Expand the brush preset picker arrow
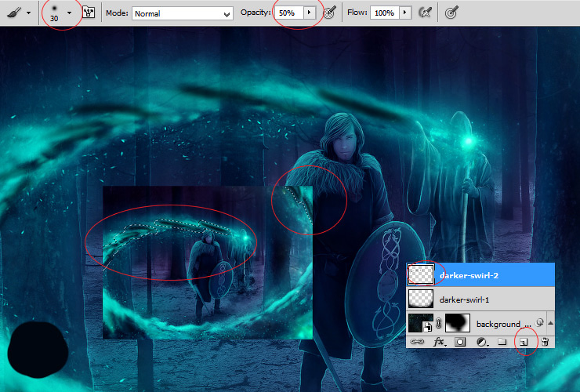The width and height of the screenshot is (580, 392). point(69,13)
